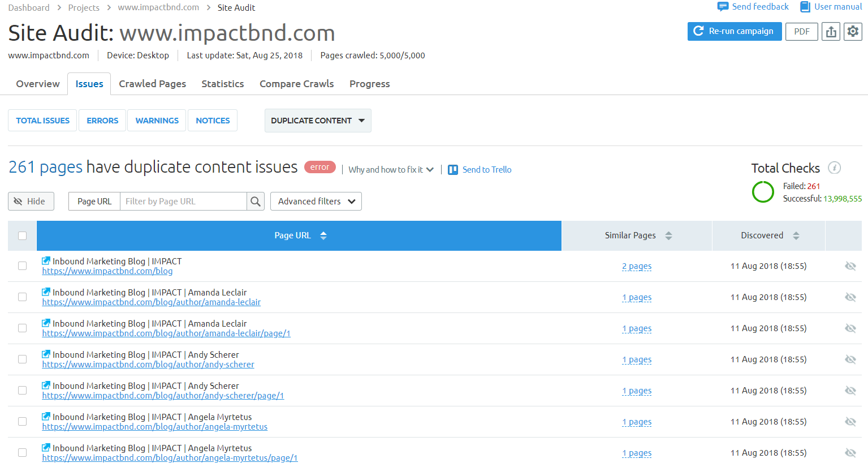The height and width of the screenshot is (467, 868).
Task: Check the box for the andy-scherer row
Action: [23, 359]
